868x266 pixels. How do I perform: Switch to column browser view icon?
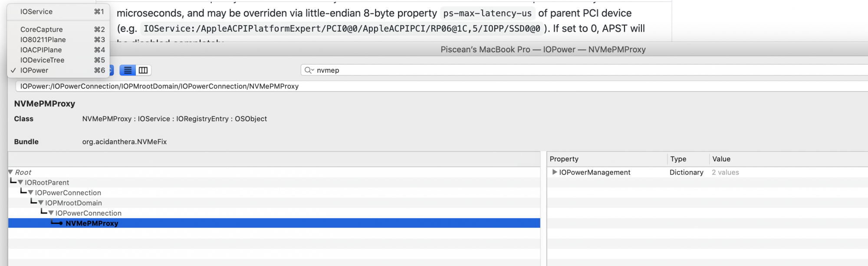[143, 70]
